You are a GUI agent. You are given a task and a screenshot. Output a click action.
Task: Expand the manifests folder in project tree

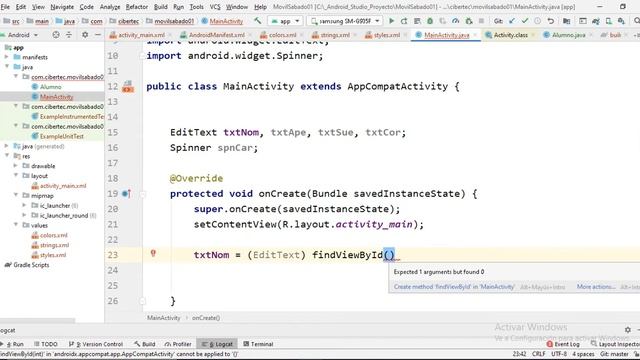click(7, 57)
